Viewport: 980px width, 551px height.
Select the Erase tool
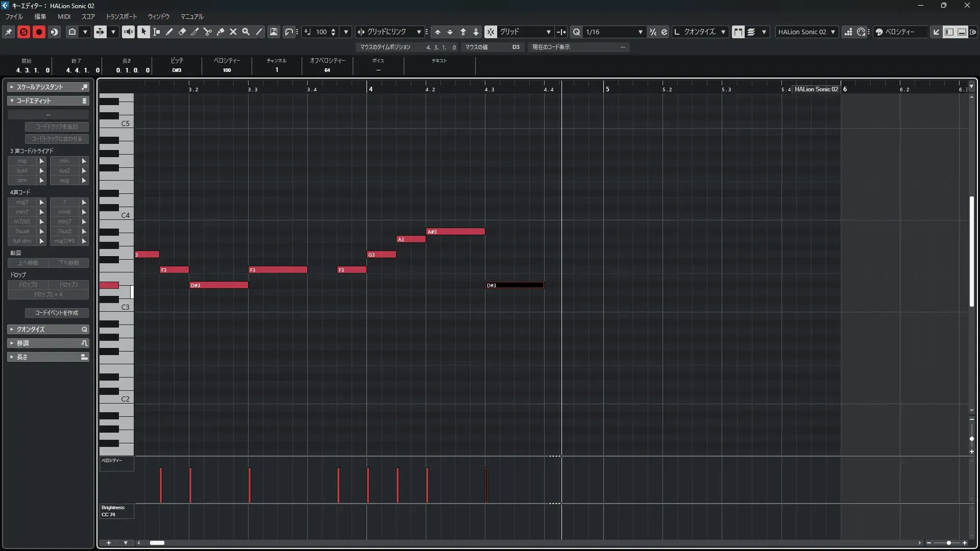tap(182, 32)
